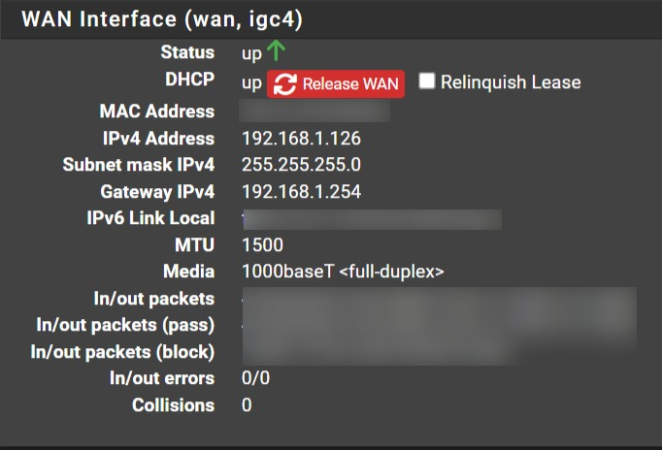Click the Gateway IPv4 label

(157, 192)
